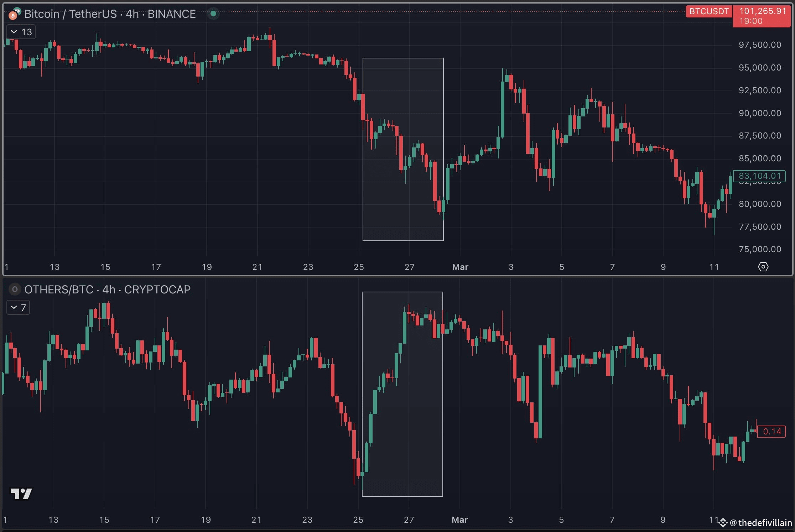This screenshot has width=795, height=532.
Task: Open chart settings hexagon icon on Bitcoin chart
Action: pyautogui.click(x=763, y=267)
